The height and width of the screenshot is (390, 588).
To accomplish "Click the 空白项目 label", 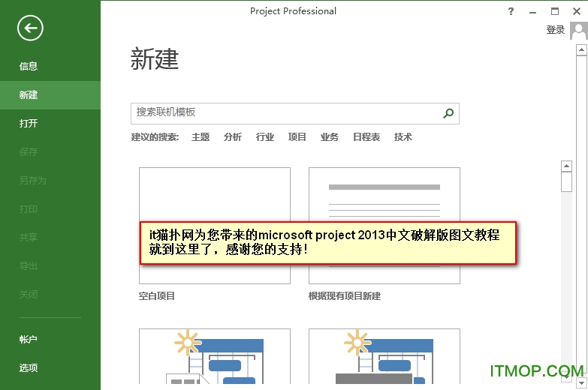I will 157,296.
